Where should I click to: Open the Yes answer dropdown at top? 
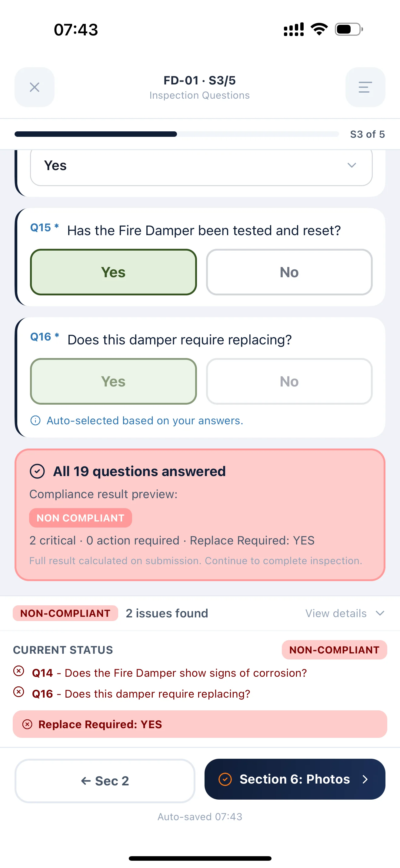352,166
